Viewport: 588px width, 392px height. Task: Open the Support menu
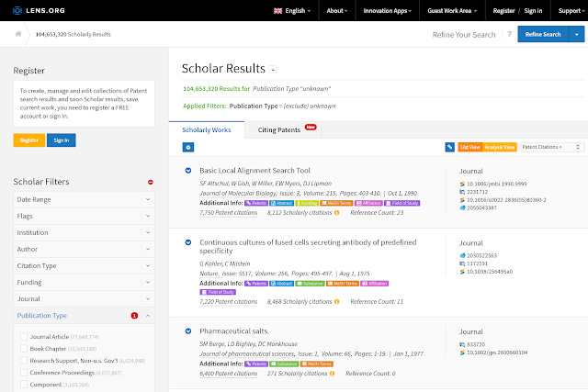point(571,11)
